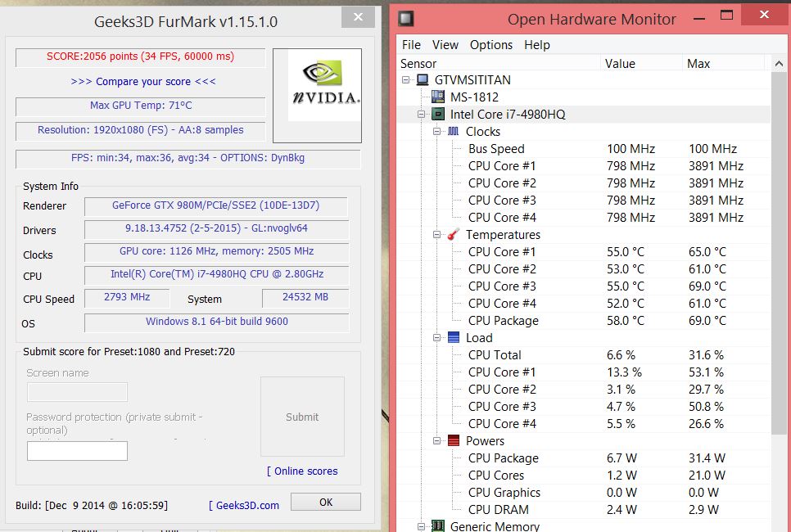Select the MS-1812 tree row
The image size is (791, 532).
pos(584,97)
